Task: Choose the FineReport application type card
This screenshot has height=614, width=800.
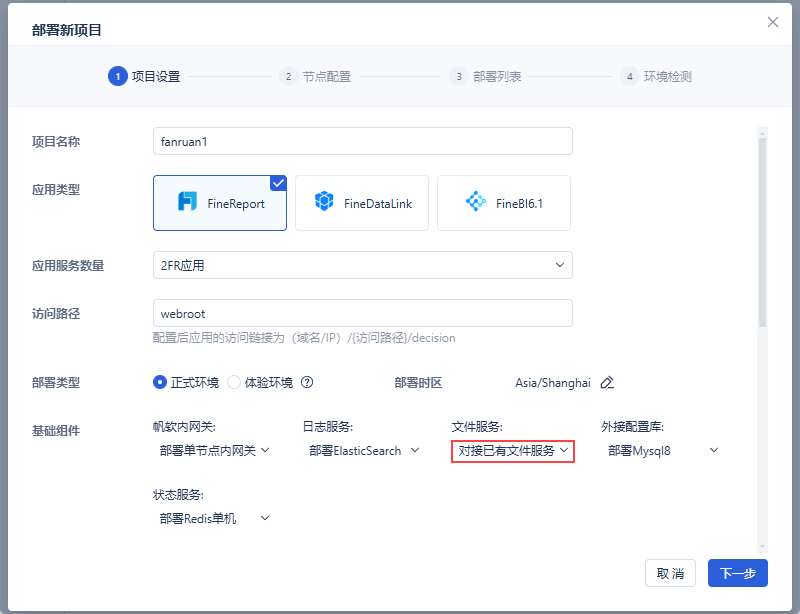Action: (x=220, y=203)
